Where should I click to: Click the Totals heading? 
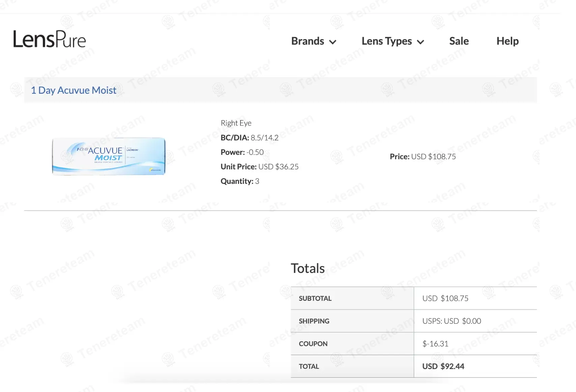(308, 269)
